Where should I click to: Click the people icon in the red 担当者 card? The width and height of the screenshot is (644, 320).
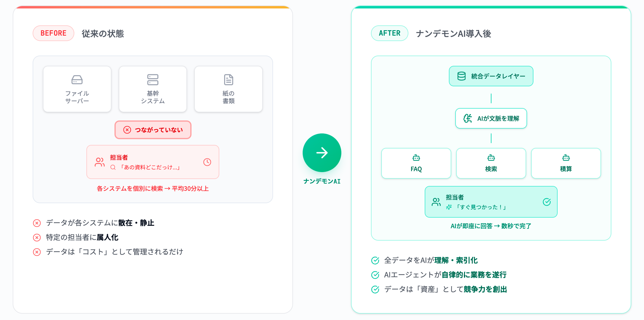(x=100, y=162)
